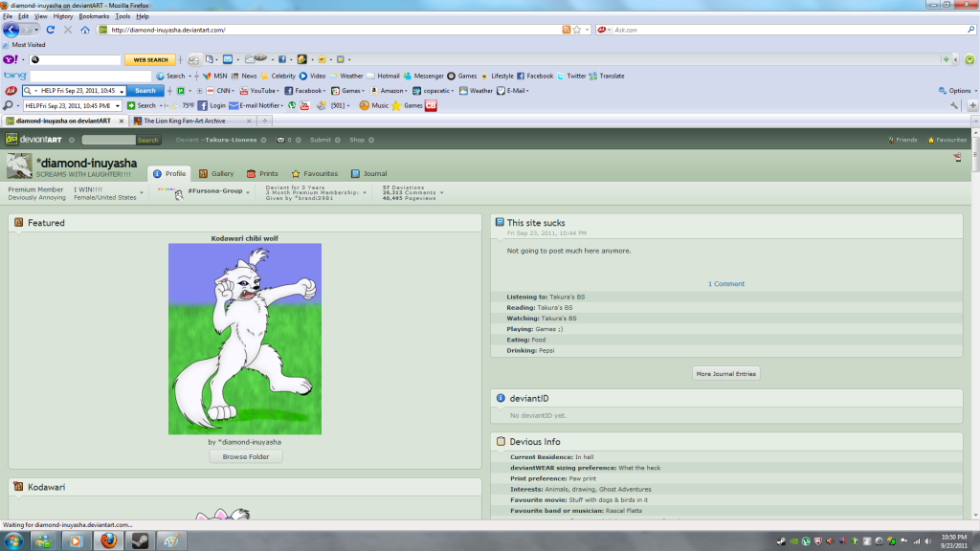The image size is (980, 551).
Task: Click the More Journal Entries button
Action: point(726,373)
